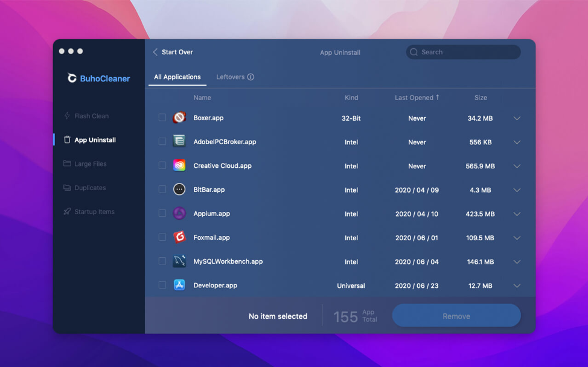The width and height of the screenshot is (588, 367).
Task: Select the All Applications tab
Action: coord(177,77)
